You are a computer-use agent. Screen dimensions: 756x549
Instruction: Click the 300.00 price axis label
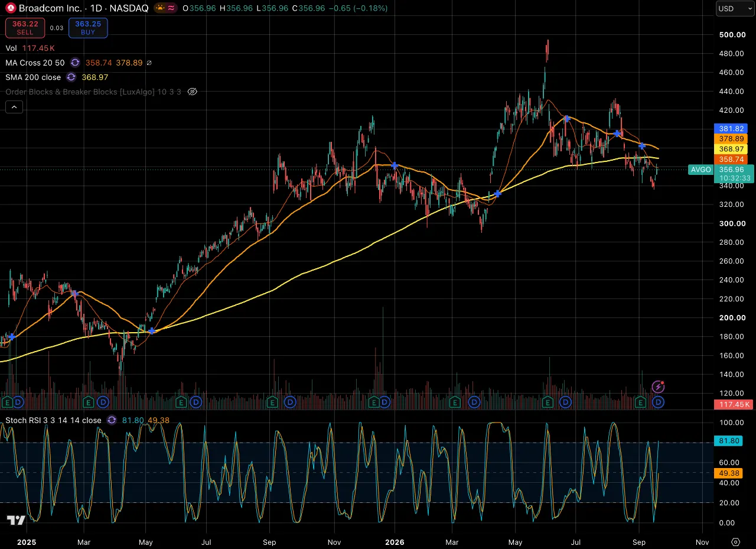tap(732, 223)
